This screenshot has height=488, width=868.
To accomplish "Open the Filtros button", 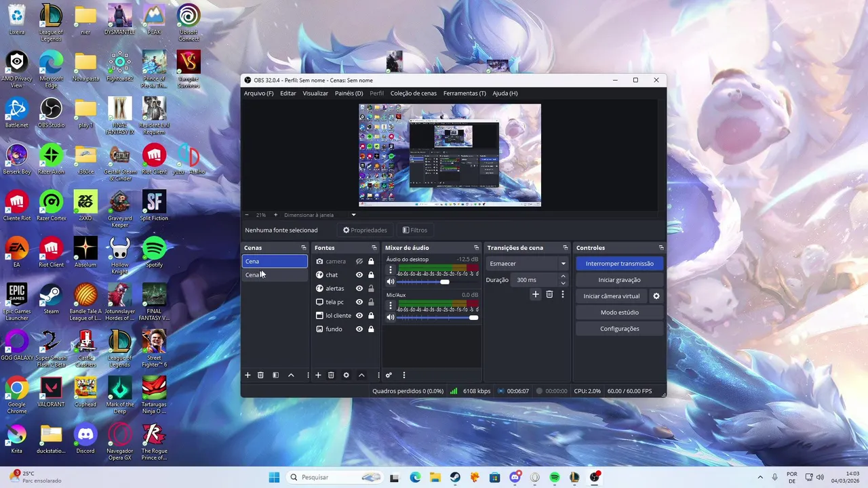I will click(x=414, y=230).
